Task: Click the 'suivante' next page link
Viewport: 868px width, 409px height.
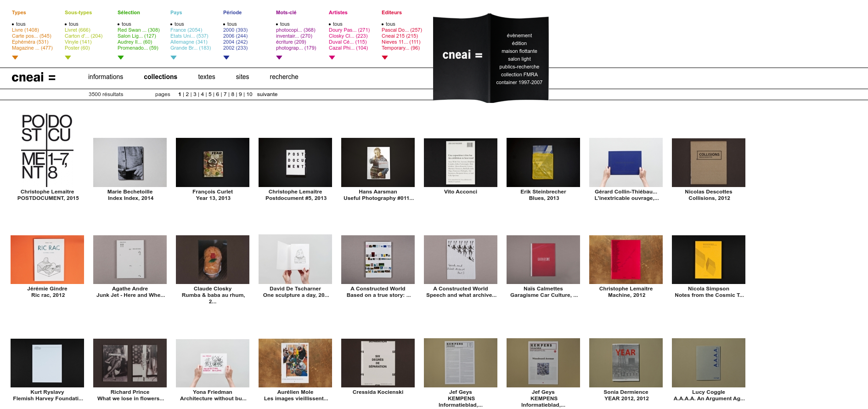Action: click(267, 94)
